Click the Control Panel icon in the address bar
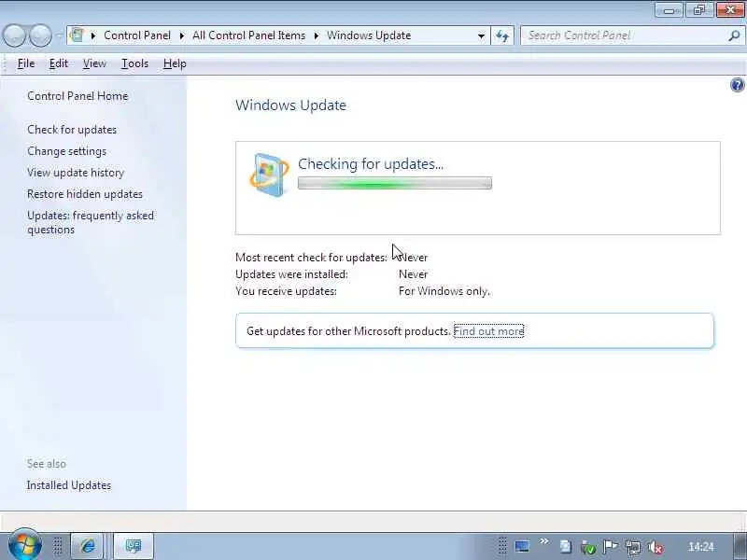Screen dimensions: 747x560 pyautogui.click(x=77, y=35)
